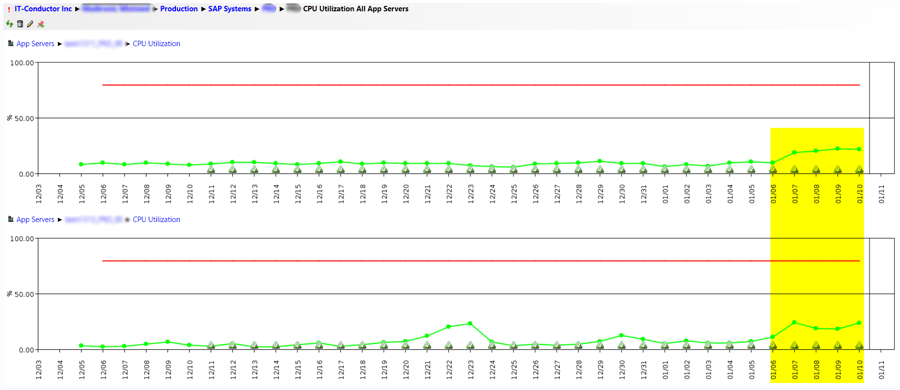The width and height of the screenshot is (900, 390).
Task: Select the 01/07 data point in bottom chart
Action: coord(794,322)
